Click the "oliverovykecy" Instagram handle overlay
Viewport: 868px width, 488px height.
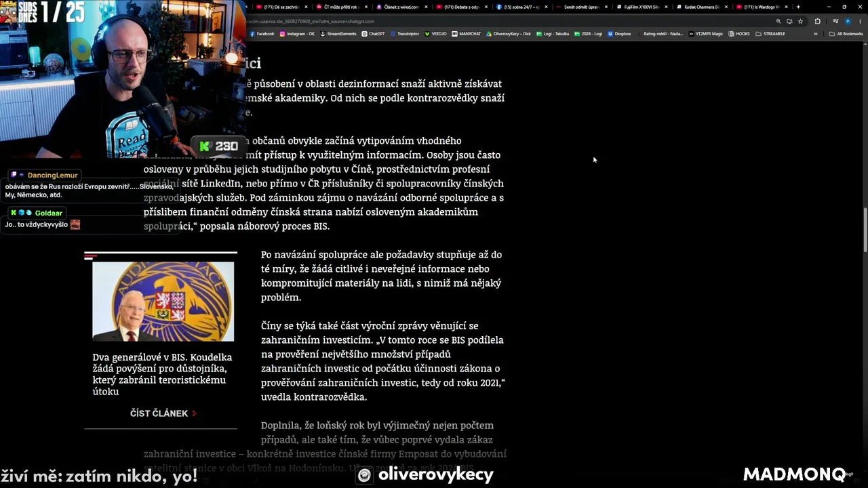coord(435,475)
